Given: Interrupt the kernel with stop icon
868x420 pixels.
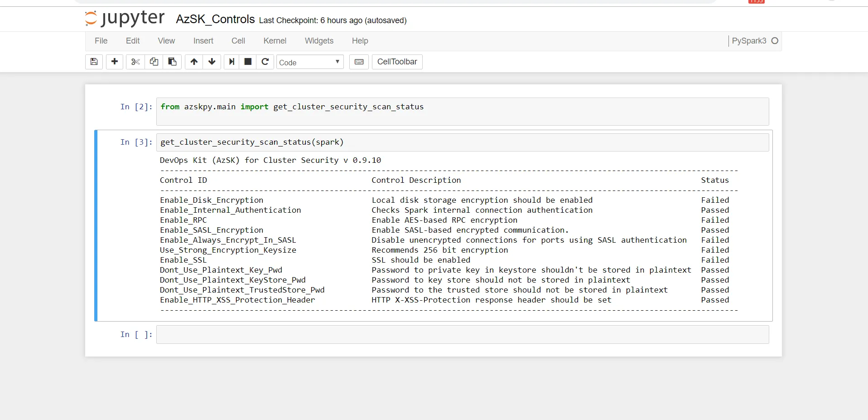Looking at the screenshot, I should pos(248,62).
